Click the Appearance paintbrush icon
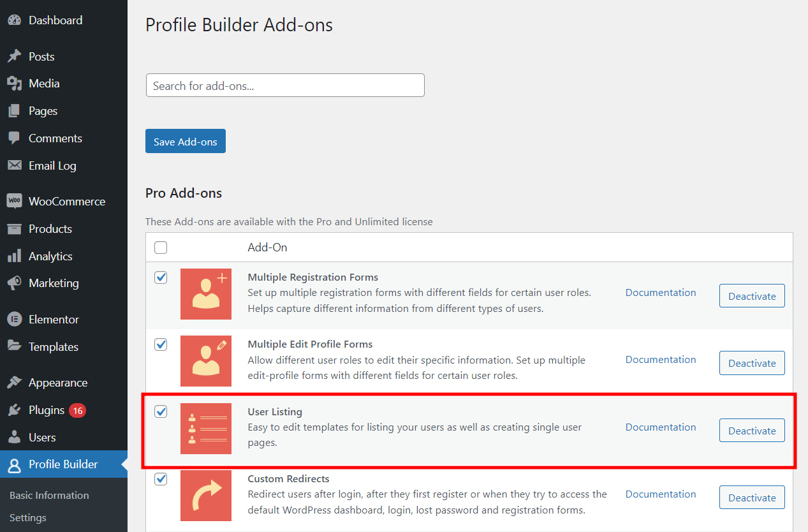The image size is (808, 532). (14, 383)
